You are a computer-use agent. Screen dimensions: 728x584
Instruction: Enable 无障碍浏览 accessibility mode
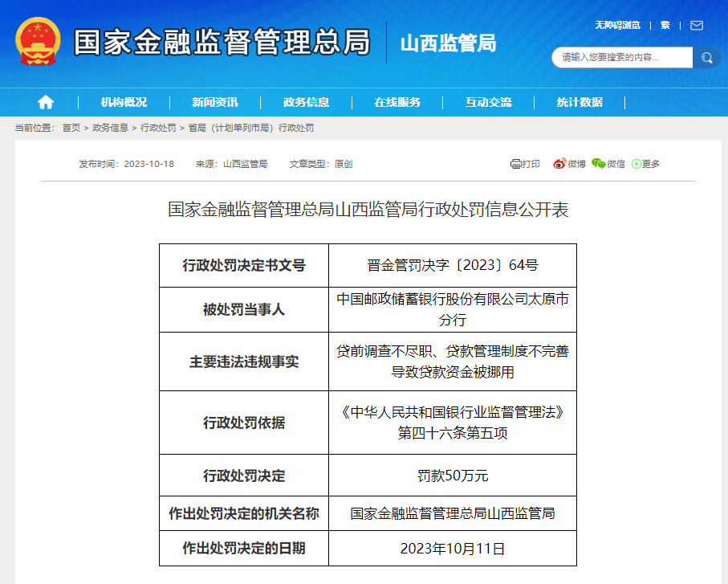[x=617, y=25]
